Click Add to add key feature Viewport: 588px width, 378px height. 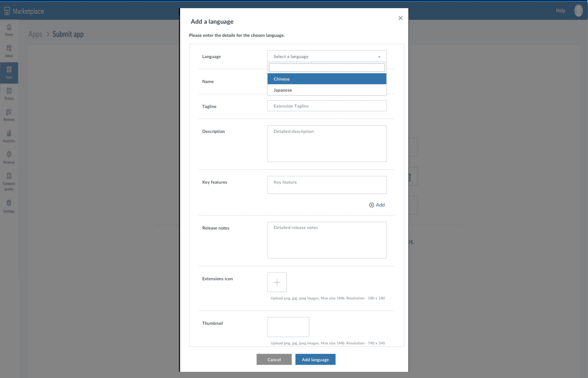point(377,205)
